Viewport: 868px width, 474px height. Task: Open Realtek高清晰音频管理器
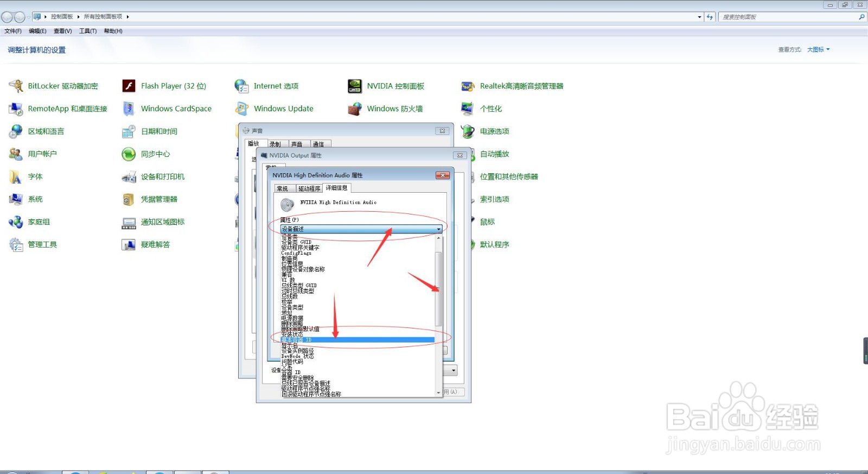(x=512, y=86)
